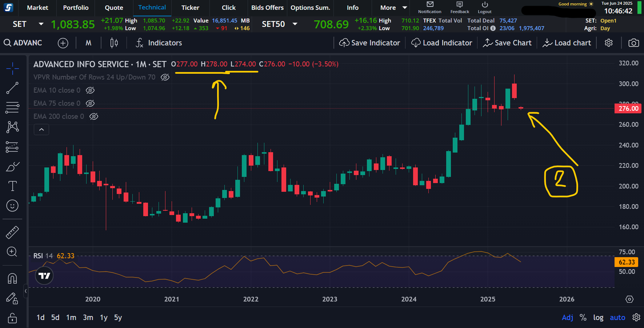
Task: Go to the Ticker tab
Action: (190, 8)
